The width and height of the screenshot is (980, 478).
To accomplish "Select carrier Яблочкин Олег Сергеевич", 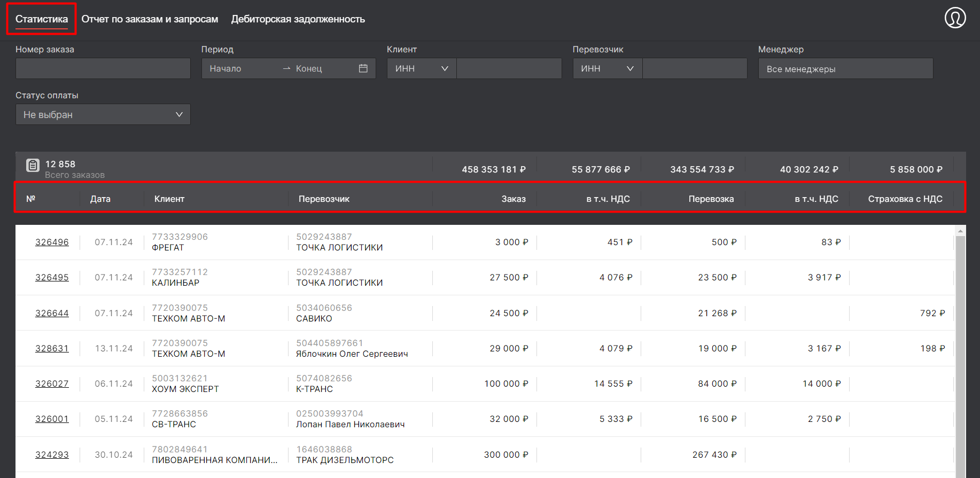I will 352,354.
